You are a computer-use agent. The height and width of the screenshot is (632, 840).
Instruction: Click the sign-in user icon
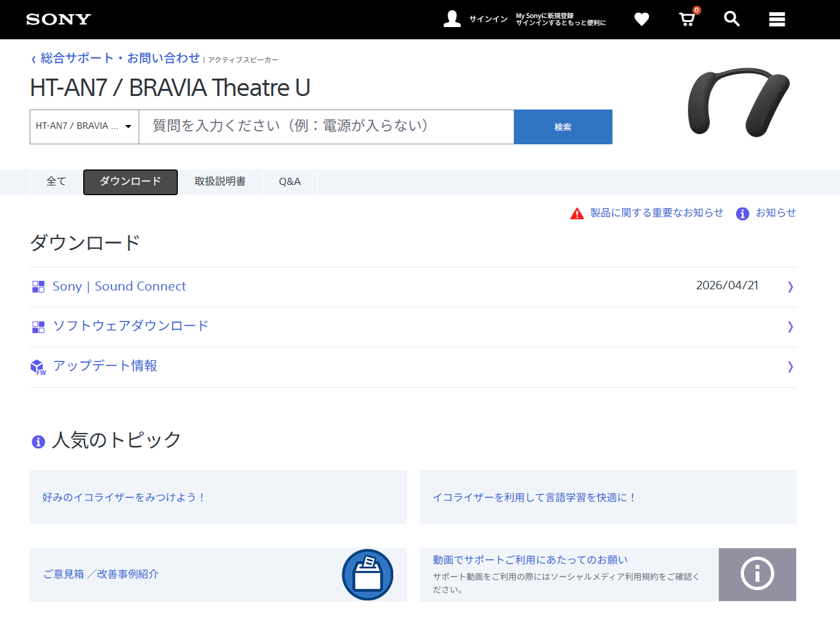453,19
